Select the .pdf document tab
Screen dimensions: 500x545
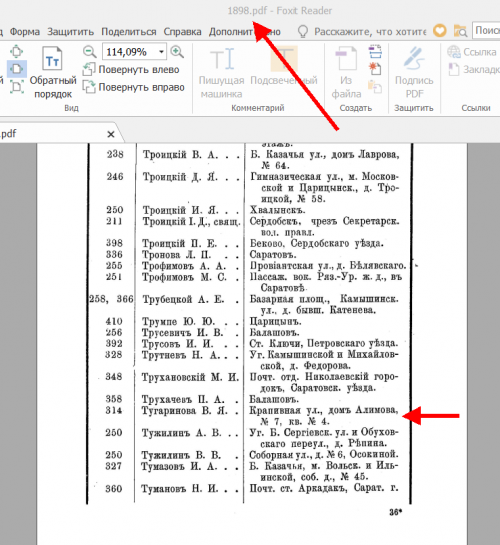[x=59, y=133]
